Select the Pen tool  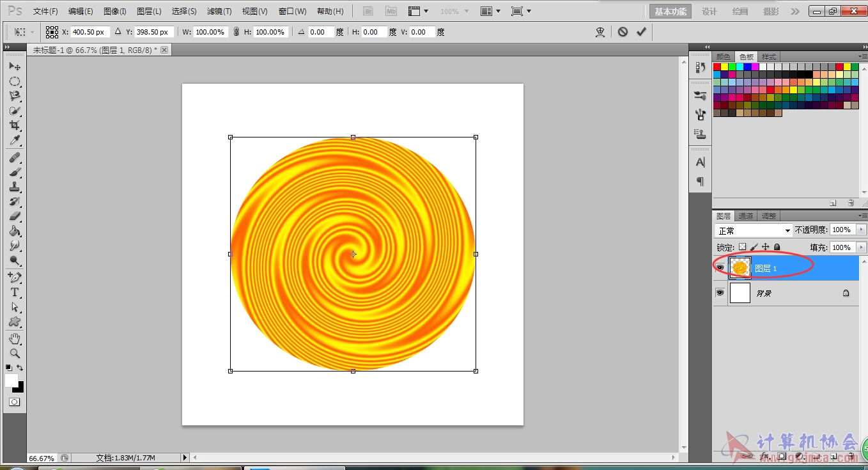[x=15, y=278]
